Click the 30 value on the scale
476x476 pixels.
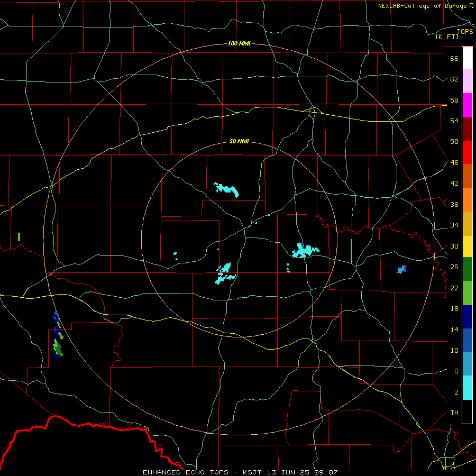pos(454,246)
